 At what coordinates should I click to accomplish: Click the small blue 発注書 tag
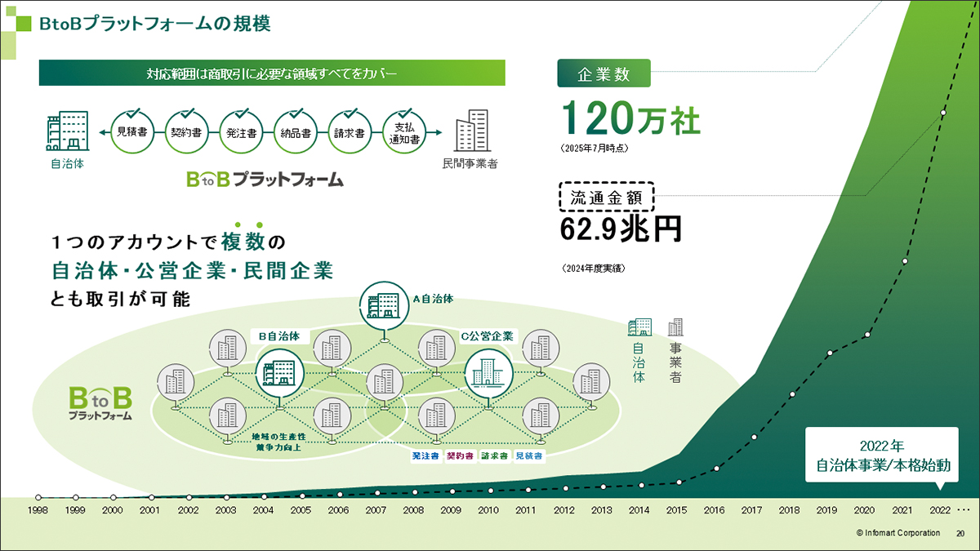coord(425,455)
